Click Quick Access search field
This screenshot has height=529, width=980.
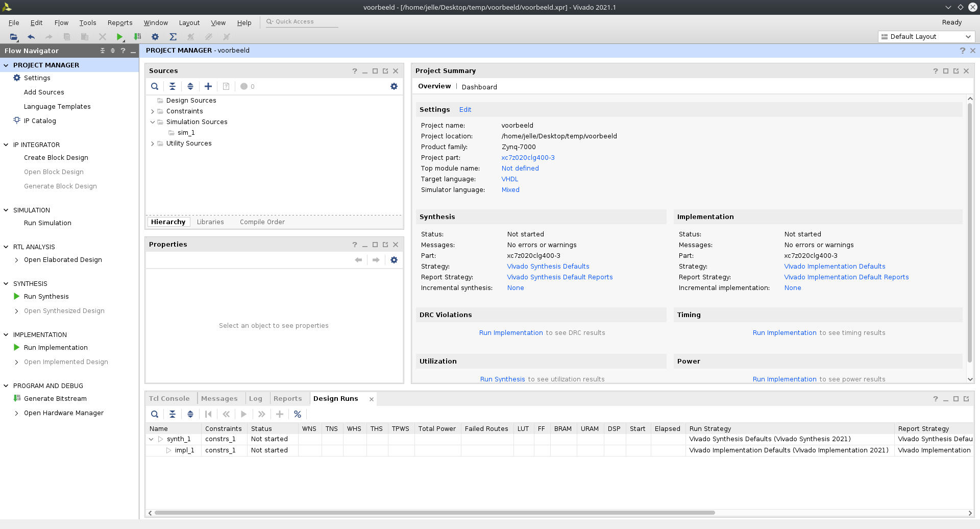[x=302, y=22]
